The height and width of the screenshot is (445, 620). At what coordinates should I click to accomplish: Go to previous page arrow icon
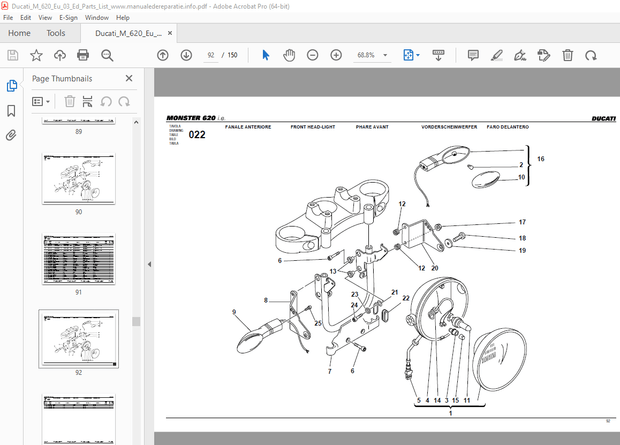[163, 55]
